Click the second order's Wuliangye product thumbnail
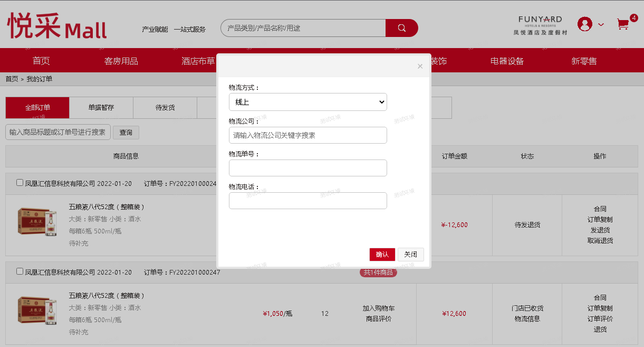644x347 pixels. [37, 310]
